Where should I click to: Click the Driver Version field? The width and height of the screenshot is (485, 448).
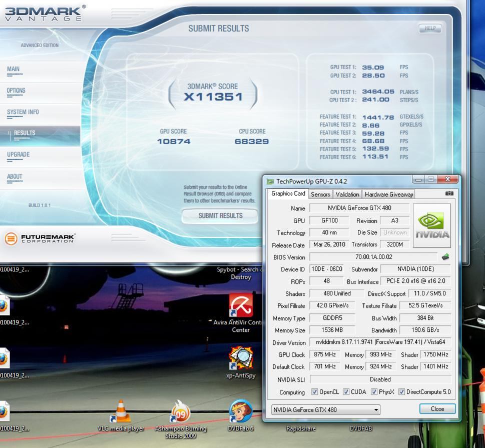click(380, 342)
